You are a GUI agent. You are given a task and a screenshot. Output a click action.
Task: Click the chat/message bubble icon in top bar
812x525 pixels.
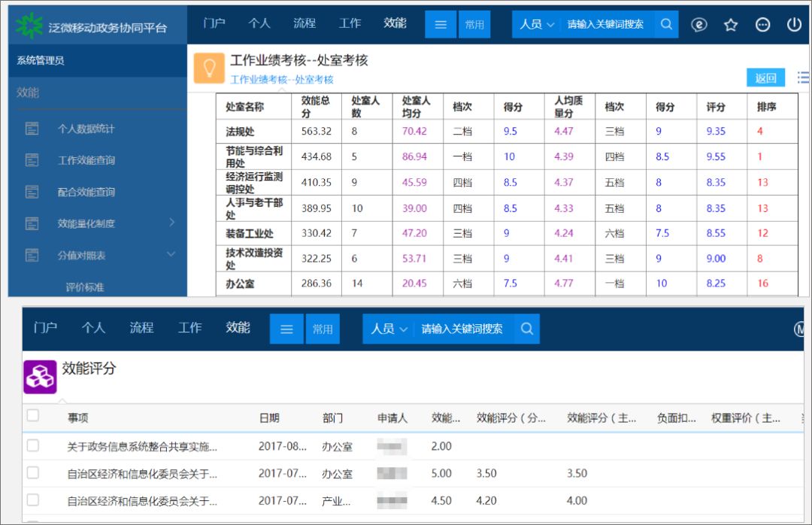(699, 23)
